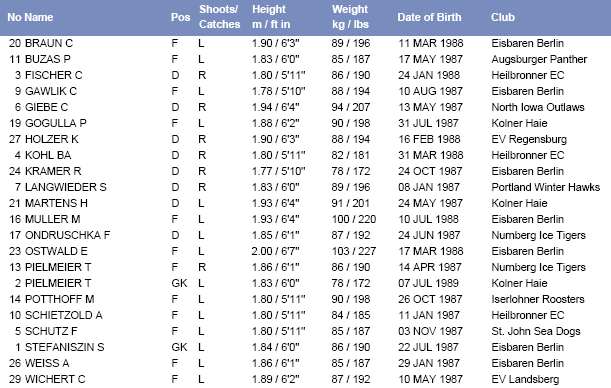611x388 pixels.
Task: Click the Shoots/Catches column header
Action: tap(219, 17)
